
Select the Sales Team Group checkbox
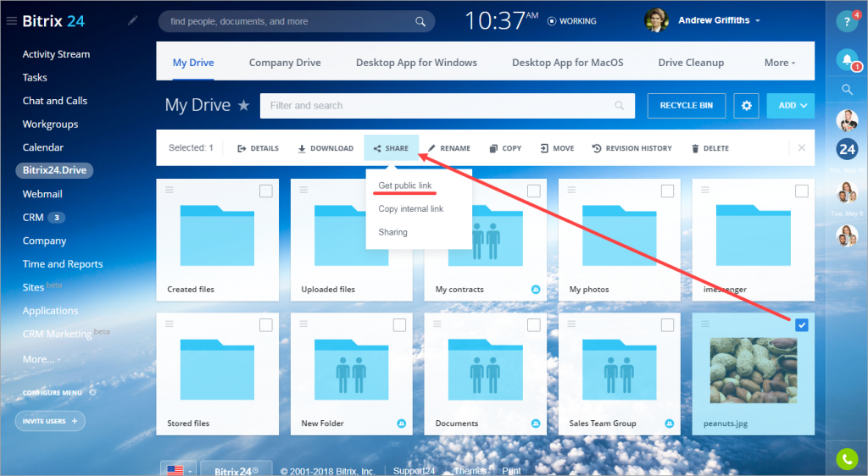pos(668,325)
